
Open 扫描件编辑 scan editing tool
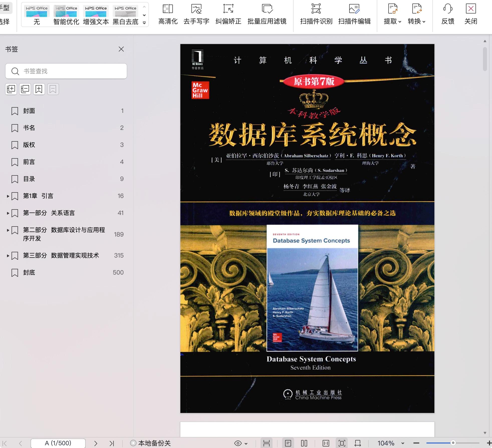click(x=354, y=15)
